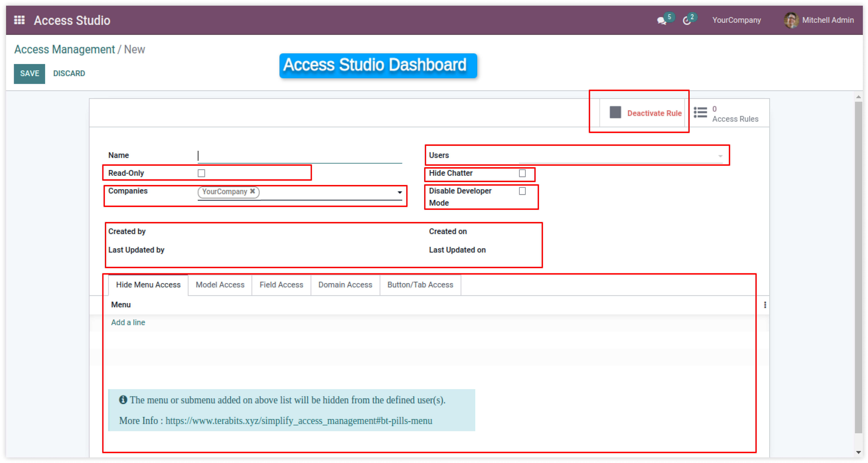Open the Menu column options kebab icon

pyautogui.click(x=765, y=305)
